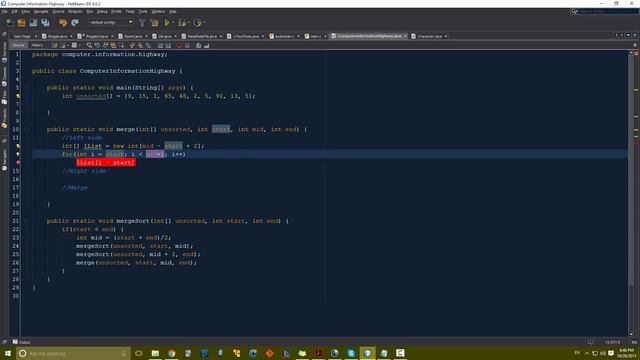Undo the last edit using the orange arrow
The width and height of the screenshot is (640, 360).
pos(62,22)
